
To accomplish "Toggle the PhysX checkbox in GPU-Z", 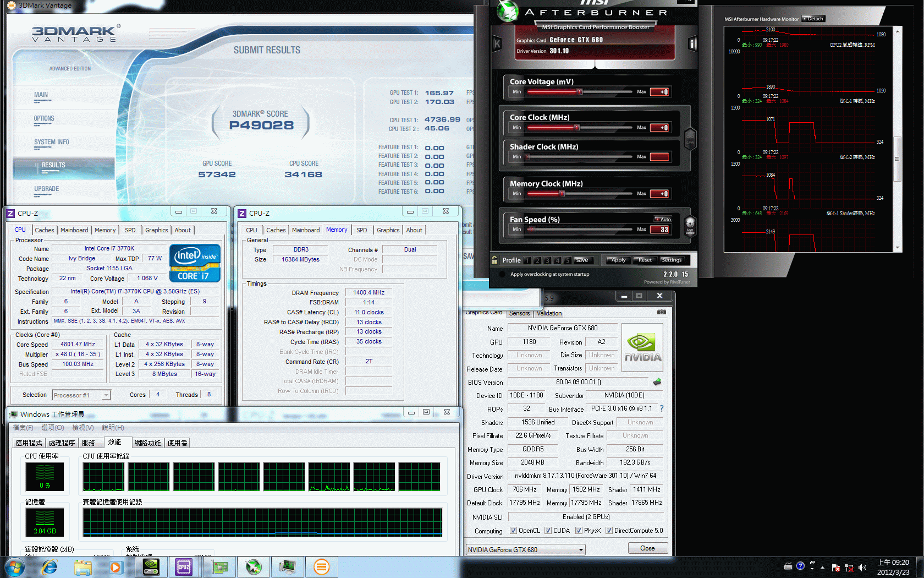I will [x=579, y=531].
